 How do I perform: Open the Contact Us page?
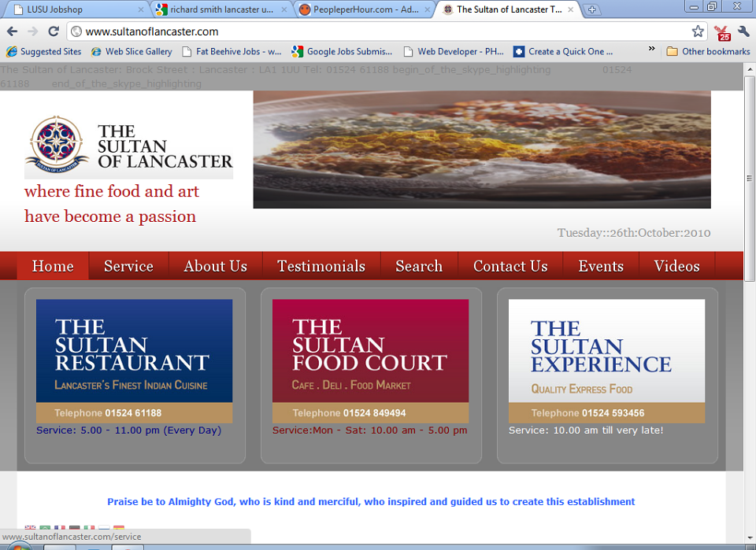coord(510,266)
